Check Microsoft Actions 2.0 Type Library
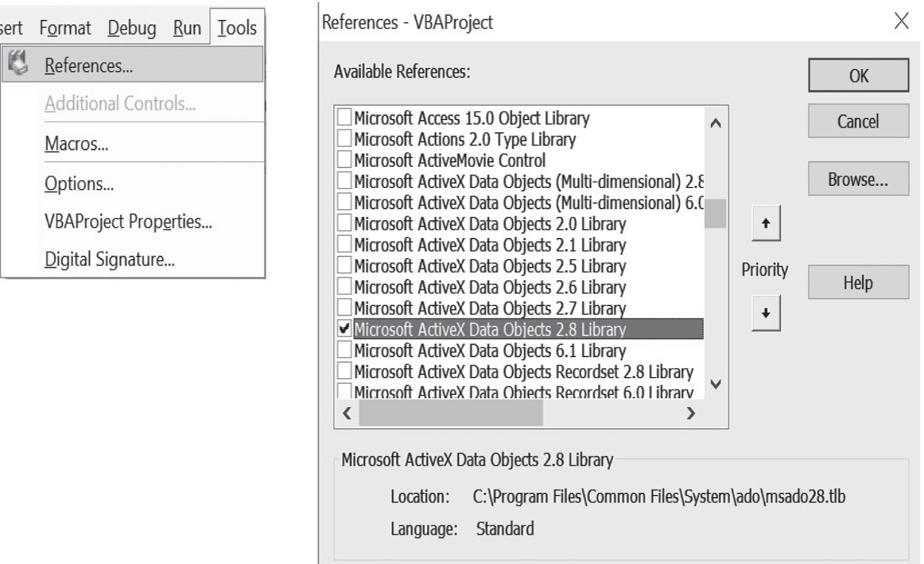 pos(344,138)
